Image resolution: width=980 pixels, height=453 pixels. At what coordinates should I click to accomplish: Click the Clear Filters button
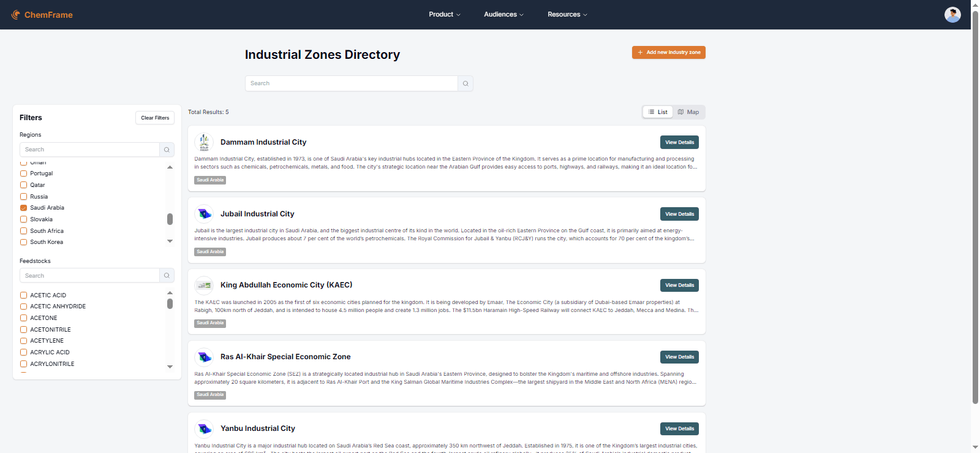[155, 118]
